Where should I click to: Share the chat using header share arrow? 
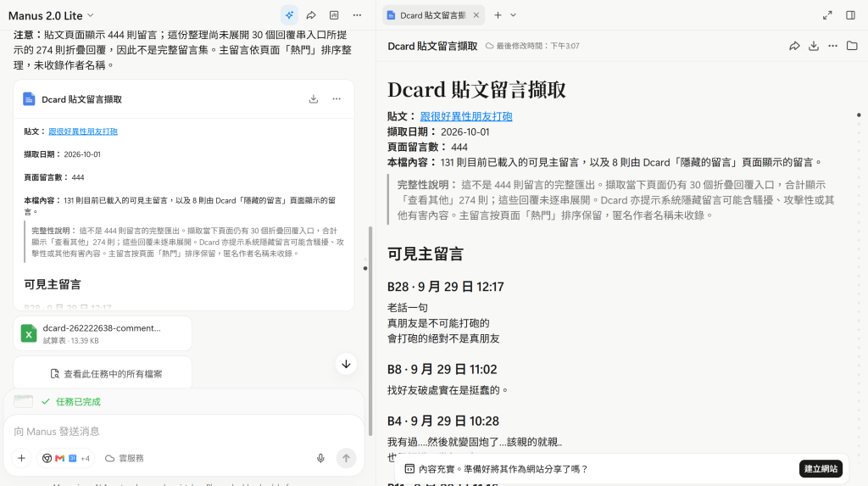(311, 15)
